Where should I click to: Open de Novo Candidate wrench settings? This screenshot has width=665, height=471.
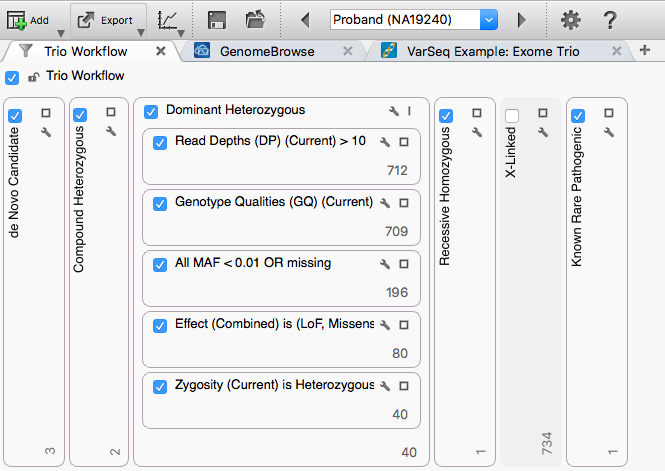46,132
